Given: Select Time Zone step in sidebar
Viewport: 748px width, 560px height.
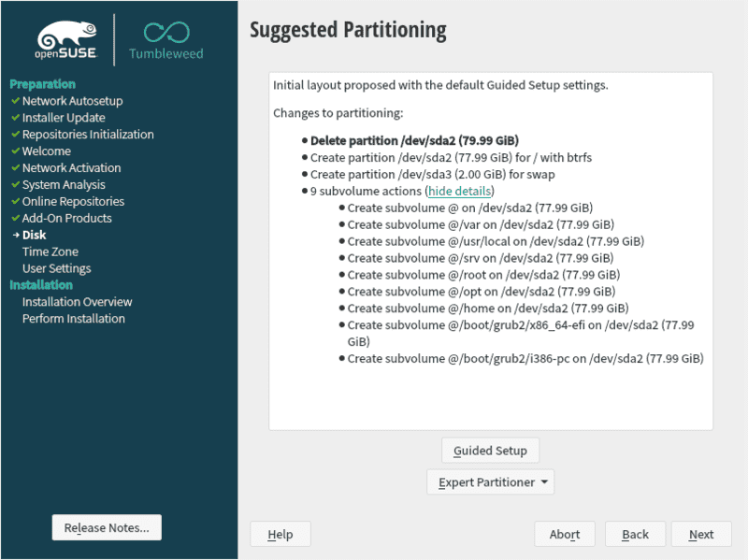Looking at the screenshot, I should coord(50,251).
